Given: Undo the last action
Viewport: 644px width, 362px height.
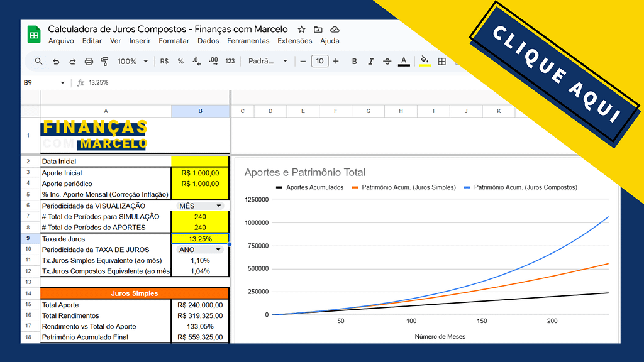Looking at the screenshot, I should pos(56,62).
